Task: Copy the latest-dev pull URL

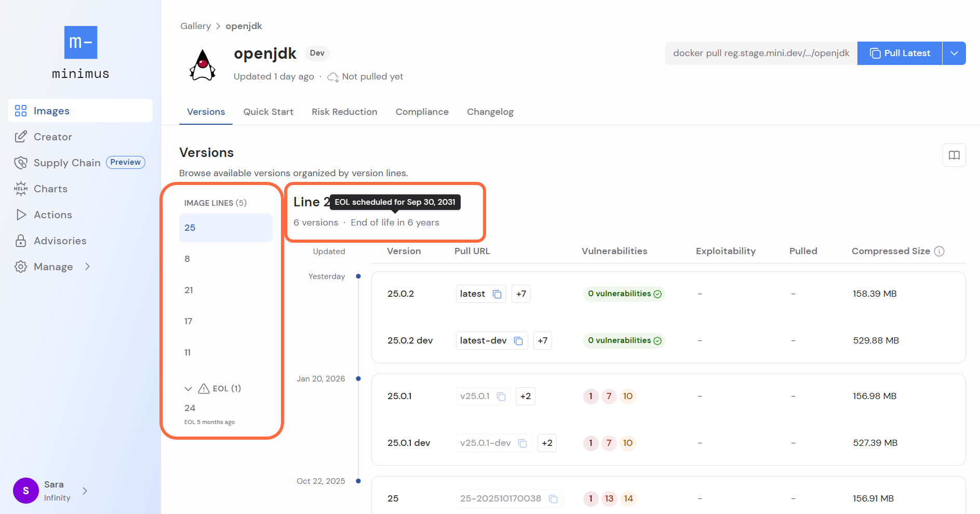Action: coord(518,341)
